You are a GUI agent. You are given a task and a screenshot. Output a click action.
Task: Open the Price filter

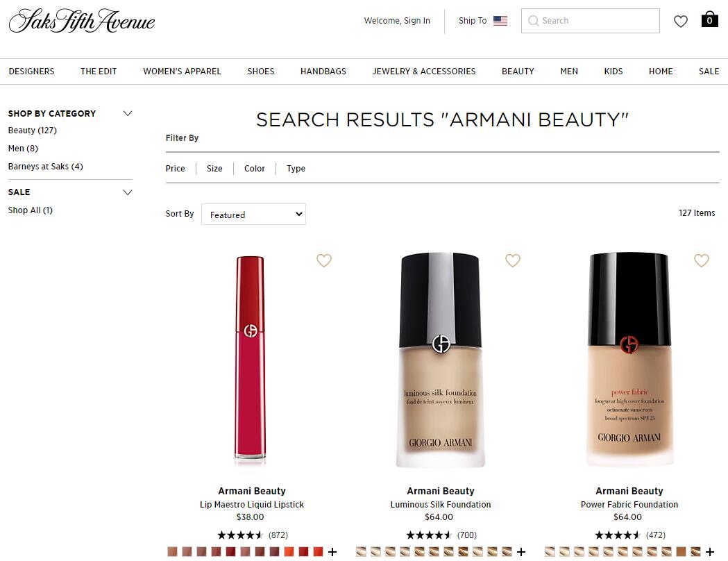[175, 169]
